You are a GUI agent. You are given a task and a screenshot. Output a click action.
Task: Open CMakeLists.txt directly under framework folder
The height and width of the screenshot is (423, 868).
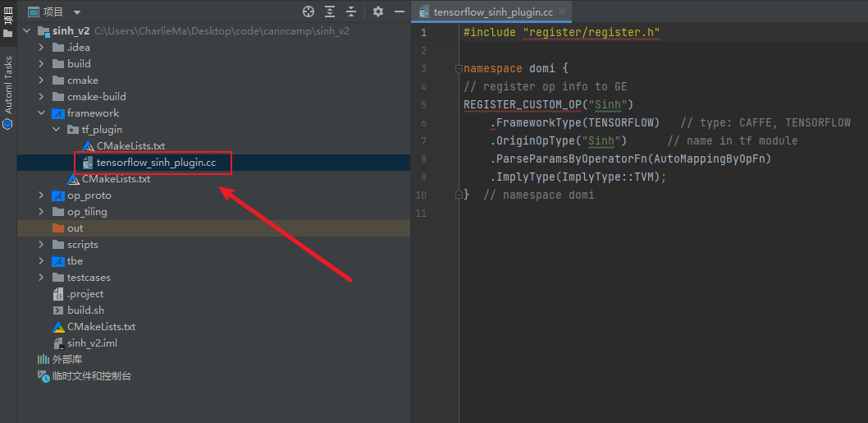coord(213,179)
